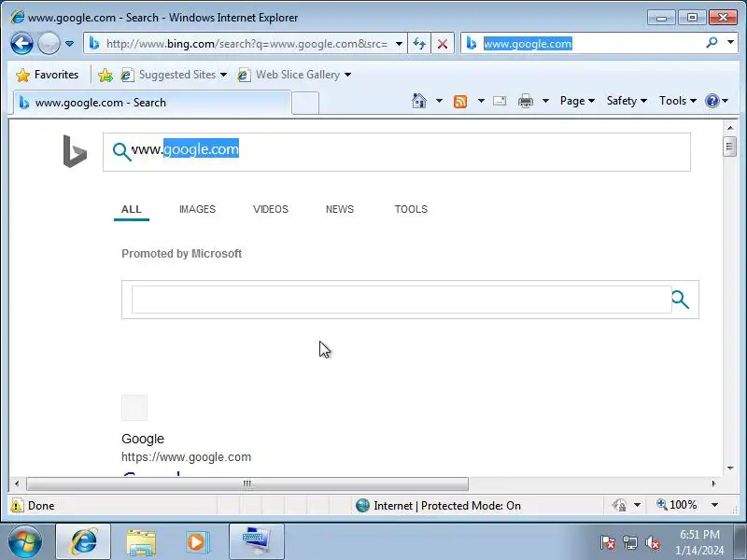The height and width of the screenshot is (560, 747).
Task: Click the horizontal scrollbar left arrow
Action: 17,483
